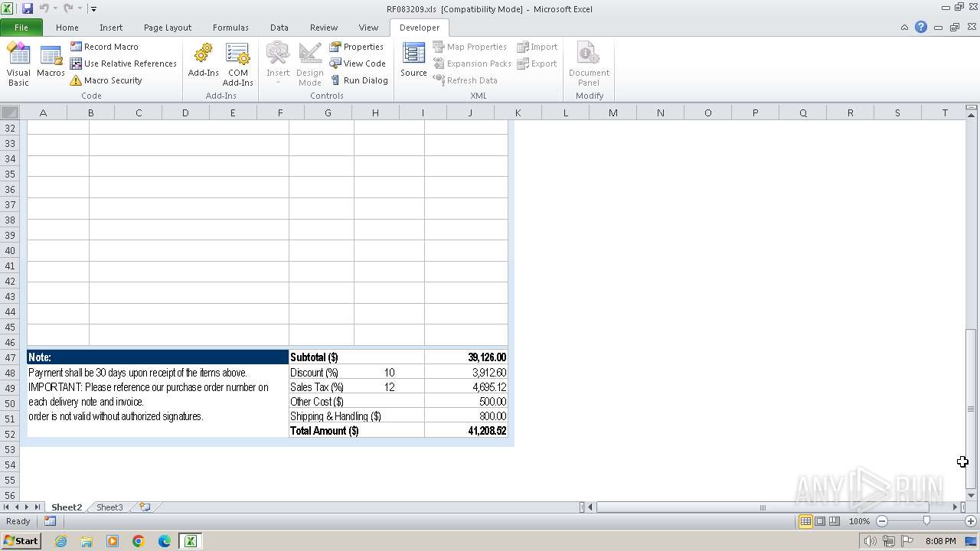The image size is (980, 551).
Task: Switch to Sheet3 tab
Action: (109, 507)
